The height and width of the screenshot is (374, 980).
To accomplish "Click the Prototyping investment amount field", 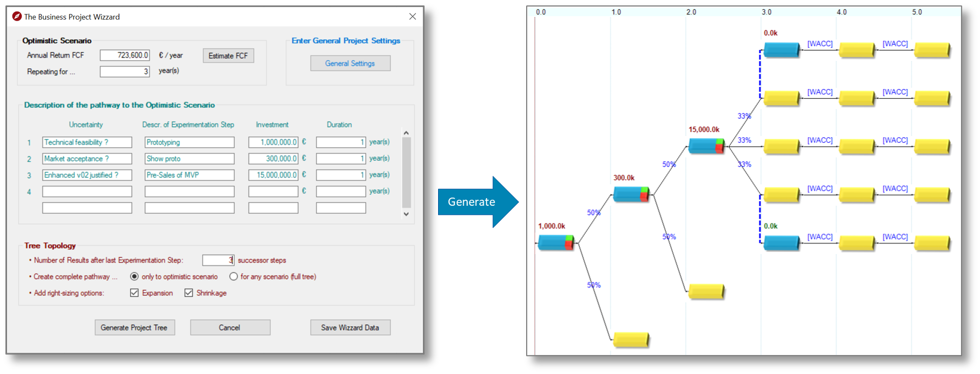I will coord(273,142).
